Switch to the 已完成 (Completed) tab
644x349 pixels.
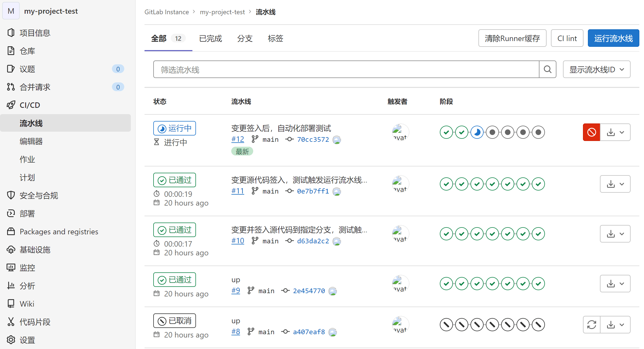[210, 39]
